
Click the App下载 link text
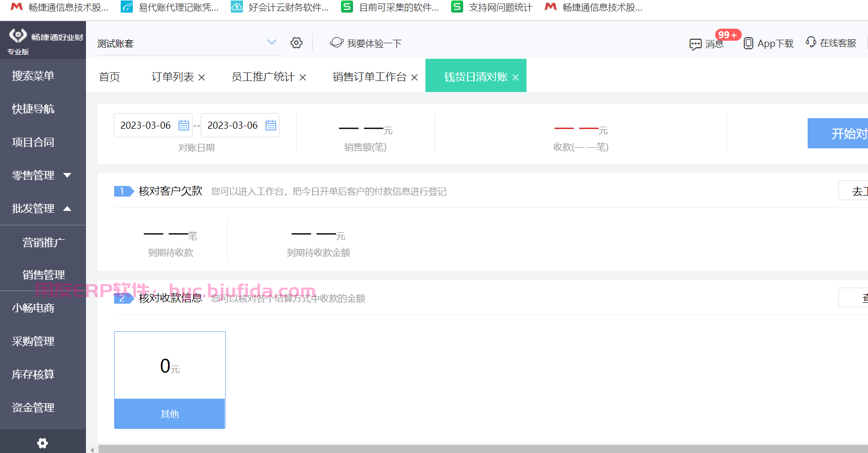775,44
